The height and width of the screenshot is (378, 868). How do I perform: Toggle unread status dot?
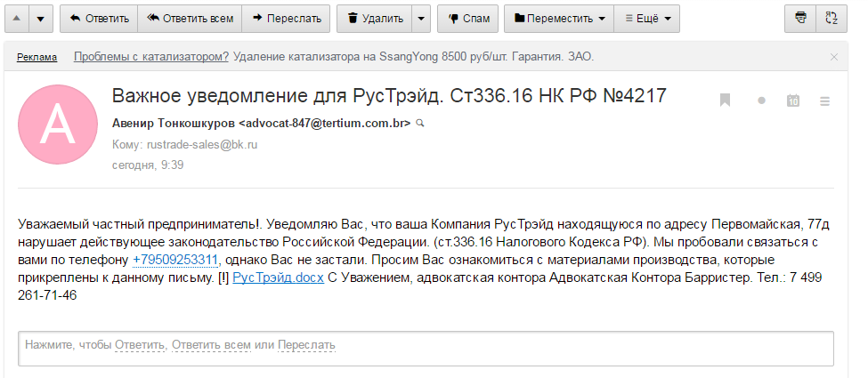coord(761,101)
